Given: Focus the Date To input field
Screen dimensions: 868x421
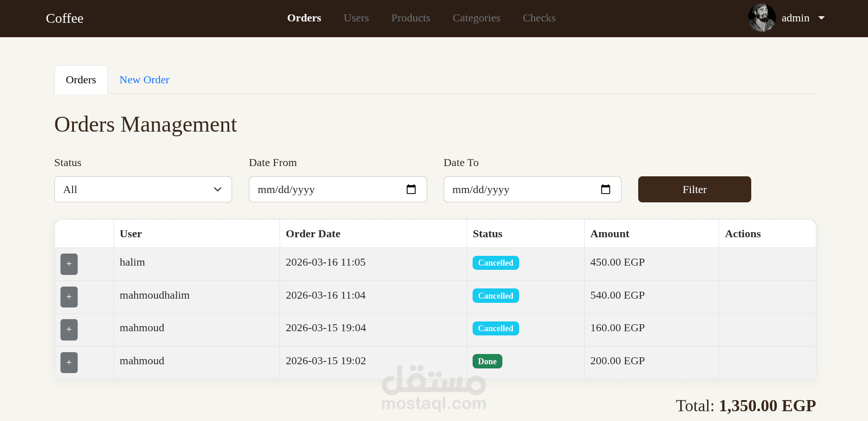Looking at the screenshot, I should pyautogui.click(x=533, y=189).
